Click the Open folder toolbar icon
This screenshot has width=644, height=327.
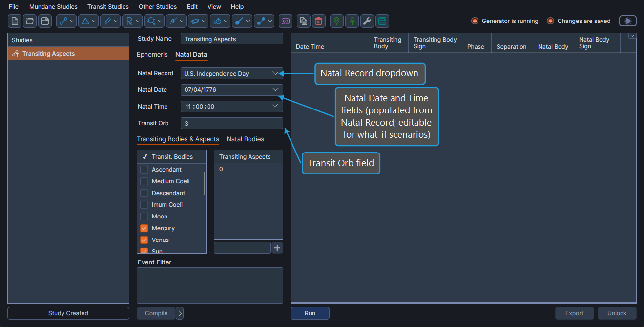[30, 21]
